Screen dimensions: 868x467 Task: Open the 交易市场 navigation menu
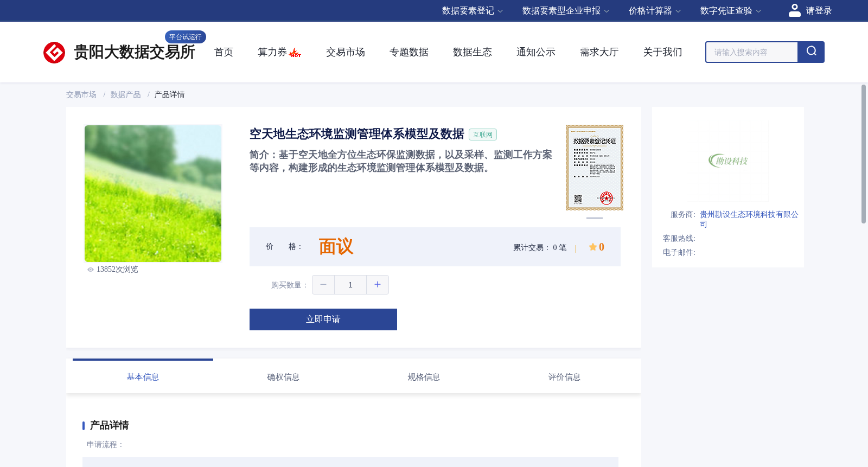[x=346, y=52]
